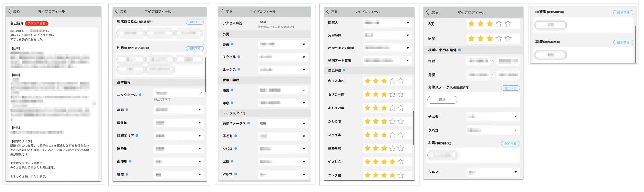Set S度 rating to four stars

(x=499, y=24)
